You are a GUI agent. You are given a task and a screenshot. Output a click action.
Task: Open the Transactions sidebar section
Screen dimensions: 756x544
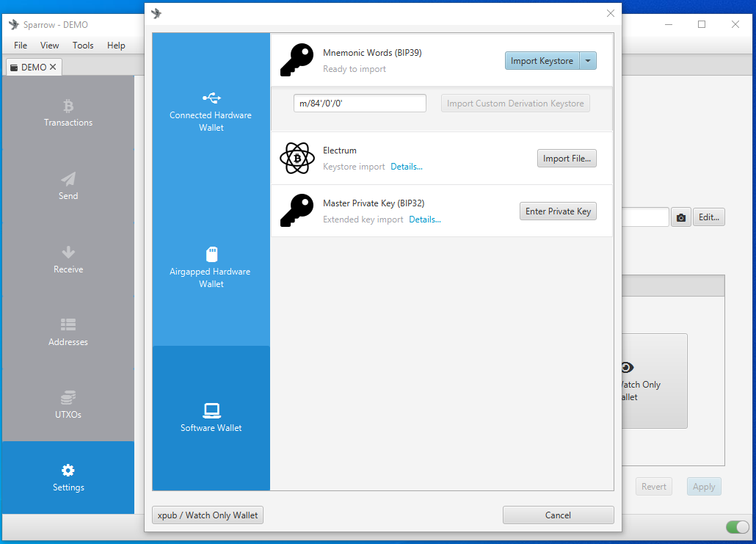click(68, 113)
